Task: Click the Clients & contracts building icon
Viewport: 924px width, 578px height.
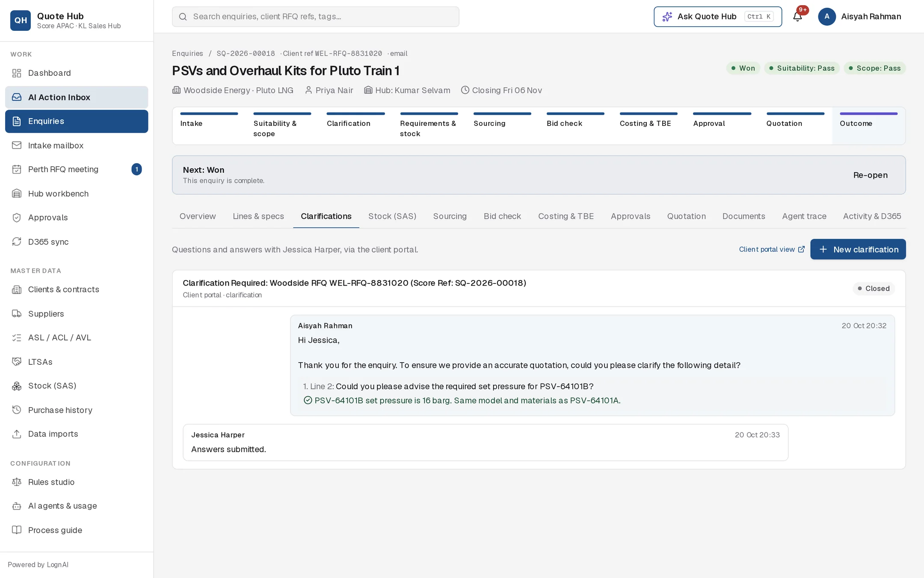Action: 17,290
